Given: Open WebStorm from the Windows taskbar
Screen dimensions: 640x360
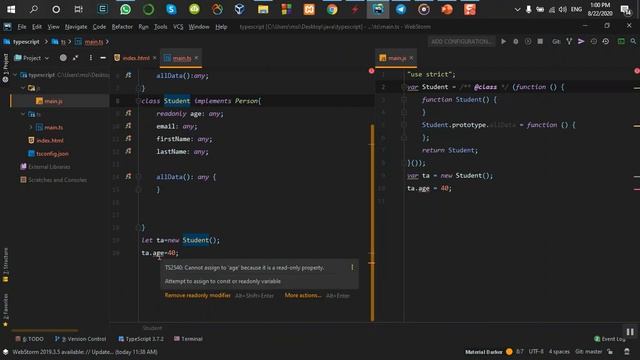Looking at the screenshot, I should (x=378, y=9).
